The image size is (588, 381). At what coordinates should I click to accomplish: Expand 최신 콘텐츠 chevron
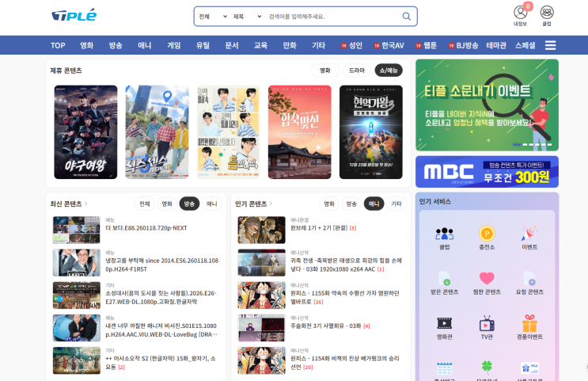[x=86, y=204]
